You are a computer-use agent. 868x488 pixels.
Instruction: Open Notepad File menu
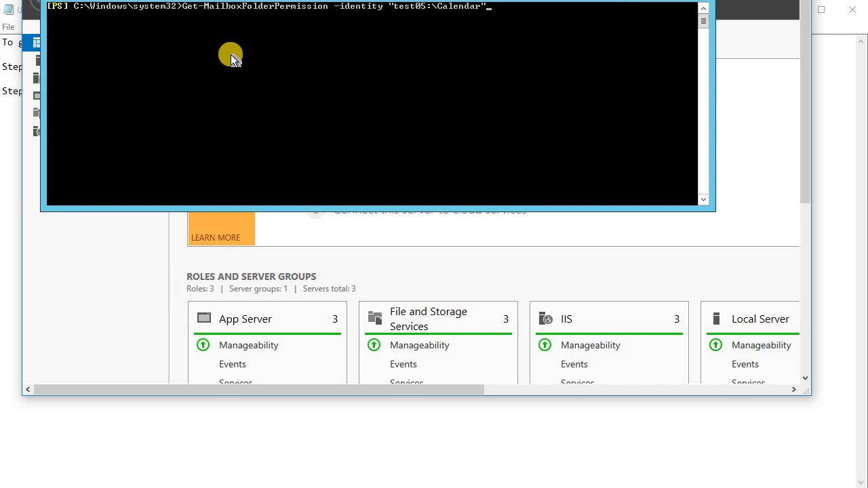coord(8,27)
